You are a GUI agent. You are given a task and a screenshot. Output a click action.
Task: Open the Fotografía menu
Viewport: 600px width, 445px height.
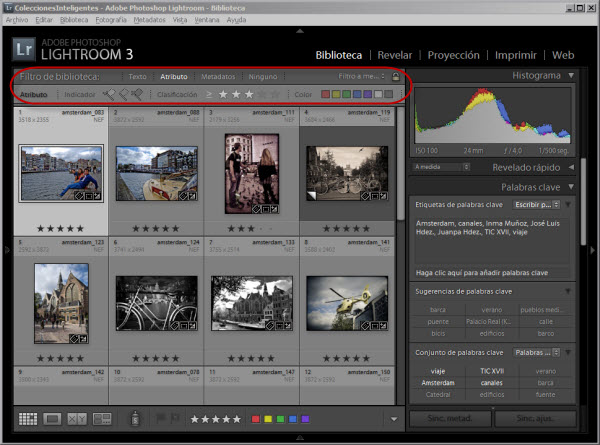pos(111,20)
